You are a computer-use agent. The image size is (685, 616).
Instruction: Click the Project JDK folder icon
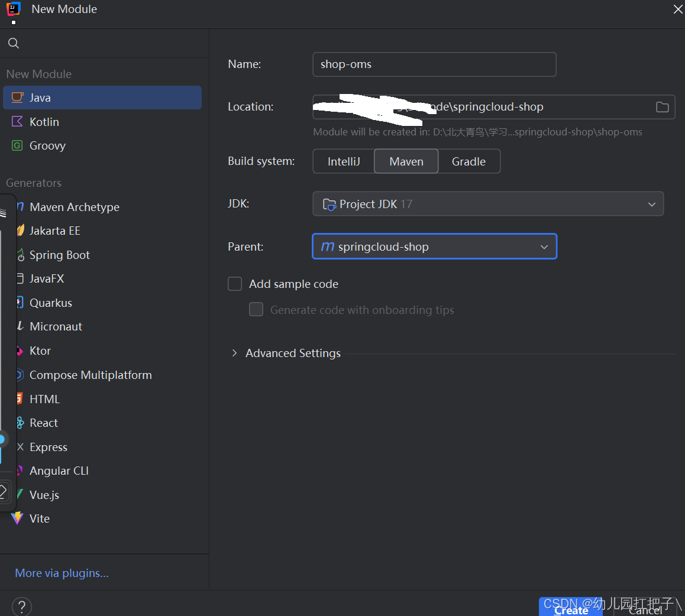tap(329, 205)
